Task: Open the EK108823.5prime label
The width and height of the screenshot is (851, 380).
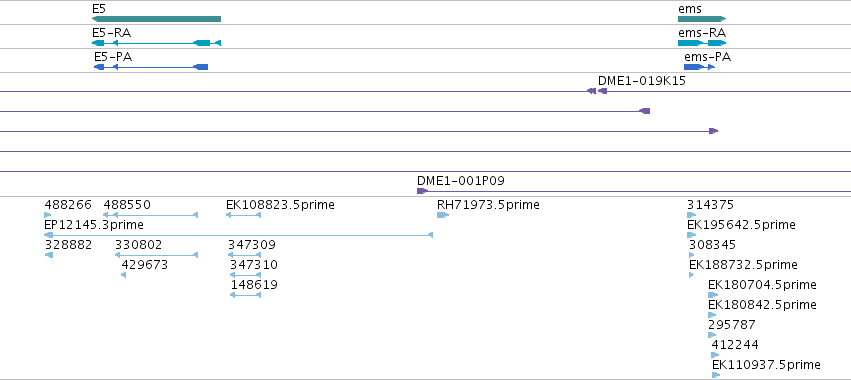Action: point(280,205)
